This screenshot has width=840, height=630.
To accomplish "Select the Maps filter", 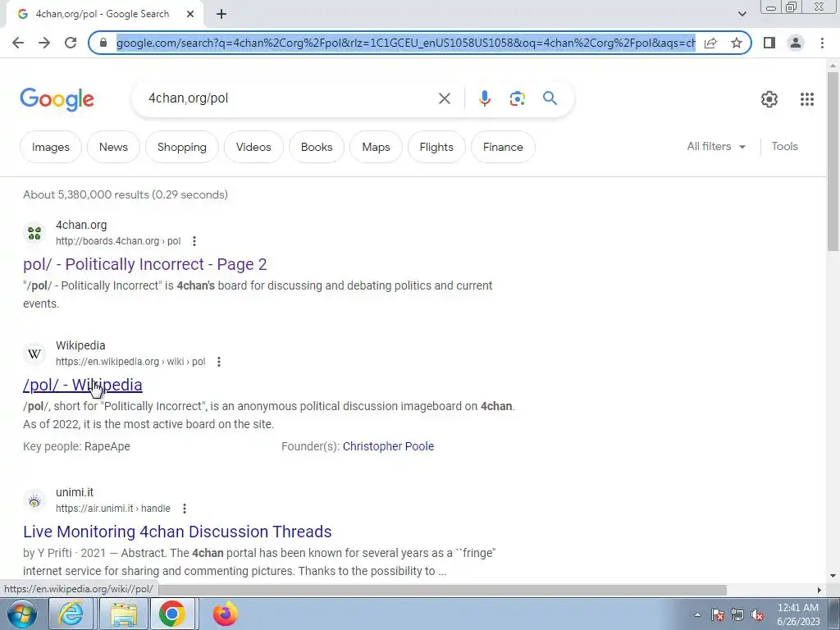I will coord(376,147).
